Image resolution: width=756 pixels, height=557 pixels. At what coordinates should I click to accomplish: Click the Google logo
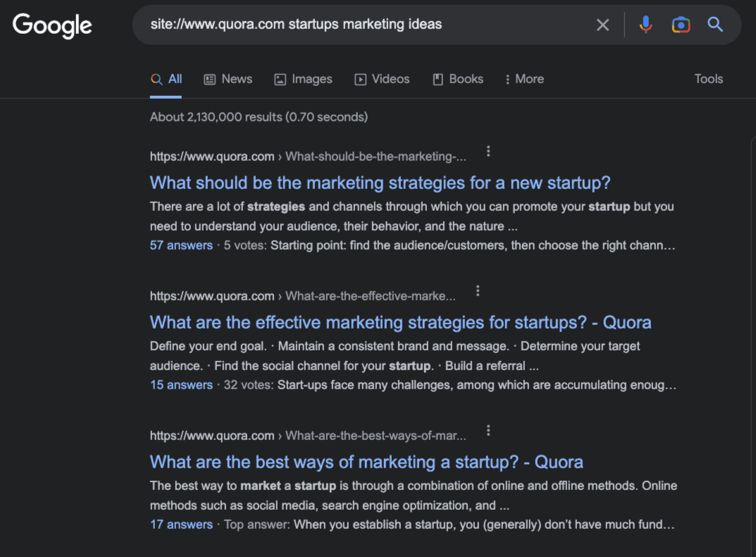click(x=52, y=25)
